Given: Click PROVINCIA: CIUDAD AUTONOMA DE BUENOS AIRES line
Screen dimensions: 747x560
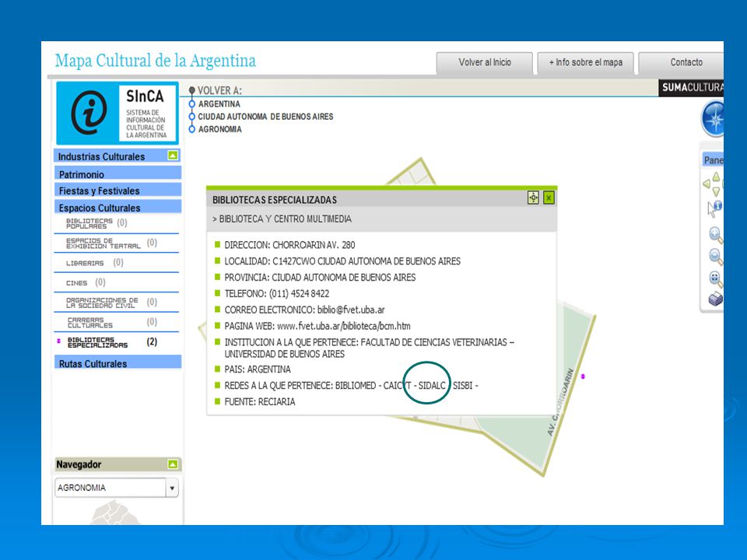Looking at the screenshot, I should pyautogui.click(x=320, y=278).
